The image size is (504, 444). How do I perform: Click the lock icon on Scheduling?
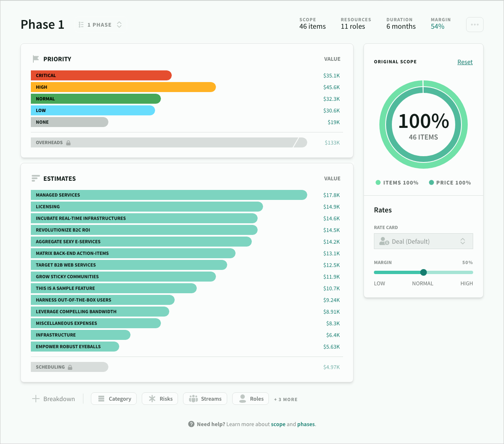click(x=70, y=367)
